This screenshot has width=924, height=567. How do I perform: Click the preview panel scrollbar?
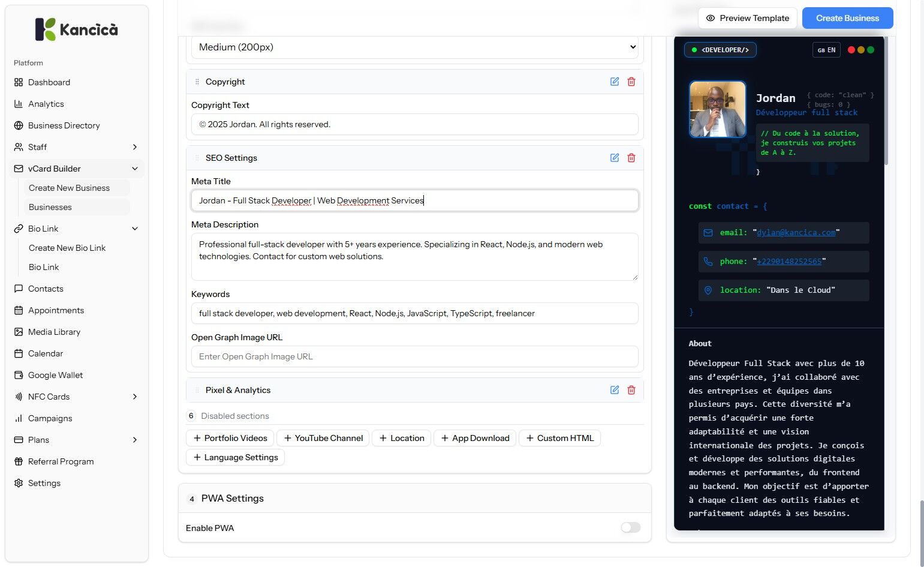click(886, 102)
